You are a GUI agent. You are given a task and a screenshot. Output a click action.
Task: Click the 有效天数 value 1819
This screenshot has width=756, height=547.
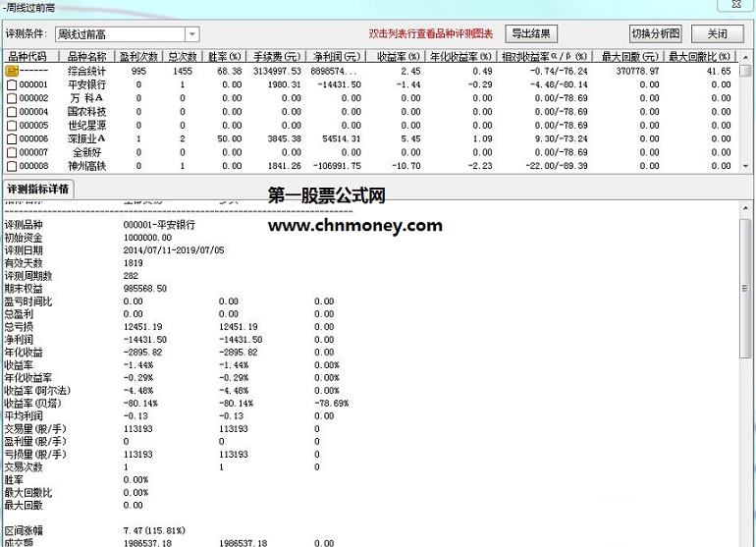(134, 263)
